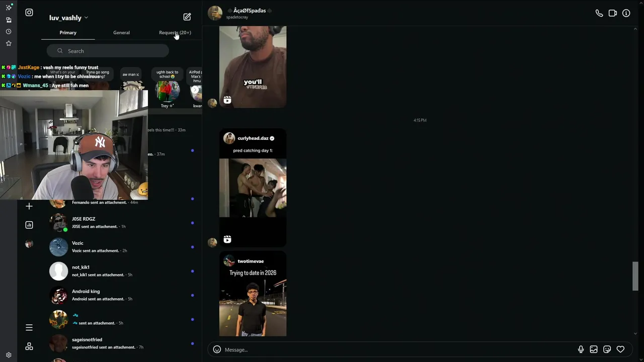Open browser sidebar settings gear
Screen dimensions: 644x362
(9, 355)
